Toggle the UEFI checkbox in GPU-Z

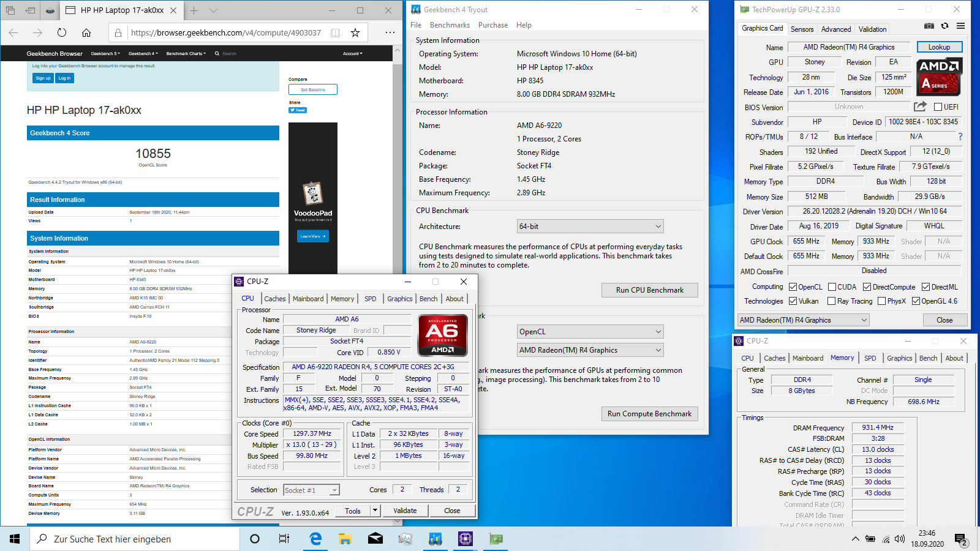click(938, 107)
